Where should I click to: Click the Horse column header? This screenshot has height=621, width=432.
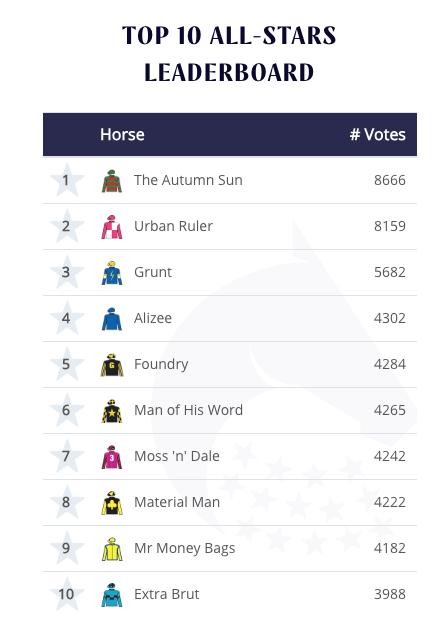coord(122,135)
